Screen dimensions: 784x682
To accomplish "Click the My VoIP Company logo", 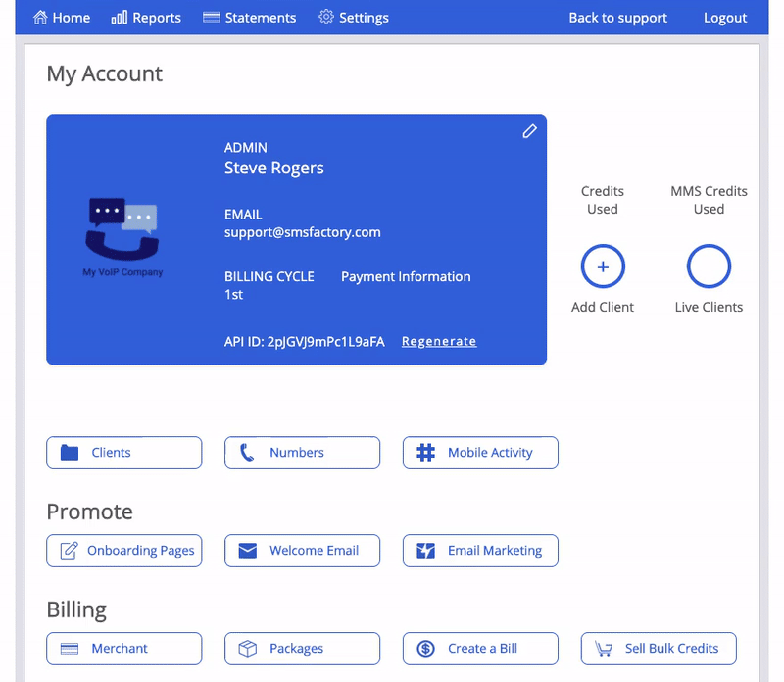I will click(x=122, y=237).
